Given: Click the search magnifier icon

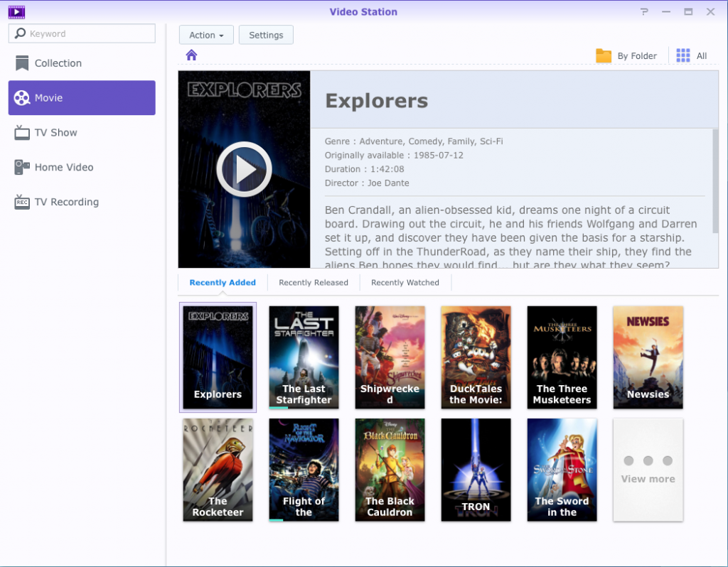Looking at the screenshot, I should pos(20,33).
